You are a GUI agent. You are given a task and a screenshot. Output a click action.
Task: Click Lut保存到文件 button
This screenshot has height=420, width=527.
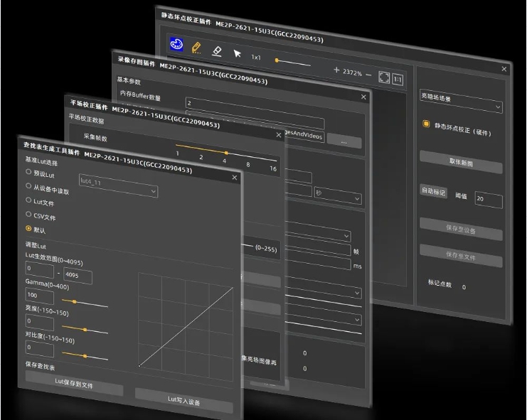(x=74, y=384)
